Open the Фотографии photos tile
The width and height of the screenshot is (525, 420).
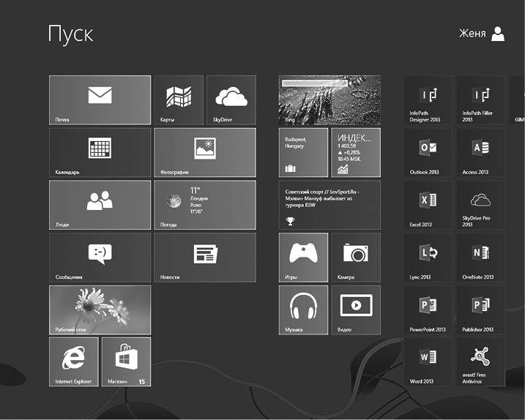205,152
